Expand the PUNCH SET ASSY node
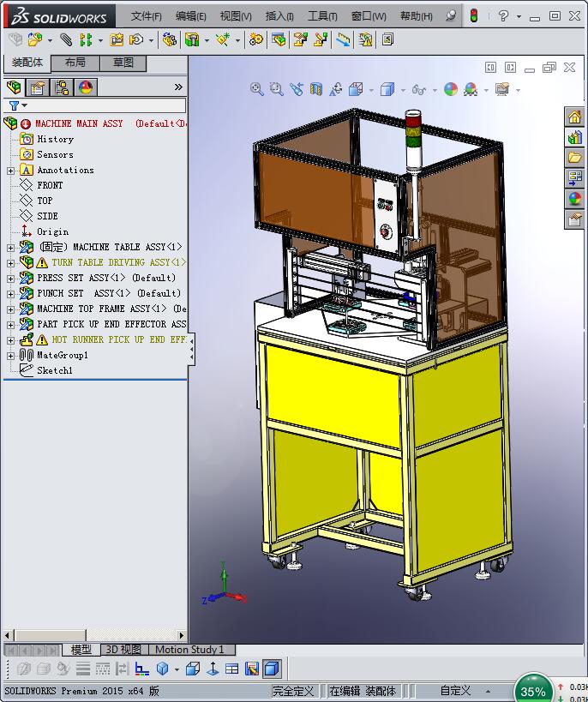This screenshot has height=702, width=588. [x=11, y=294]
